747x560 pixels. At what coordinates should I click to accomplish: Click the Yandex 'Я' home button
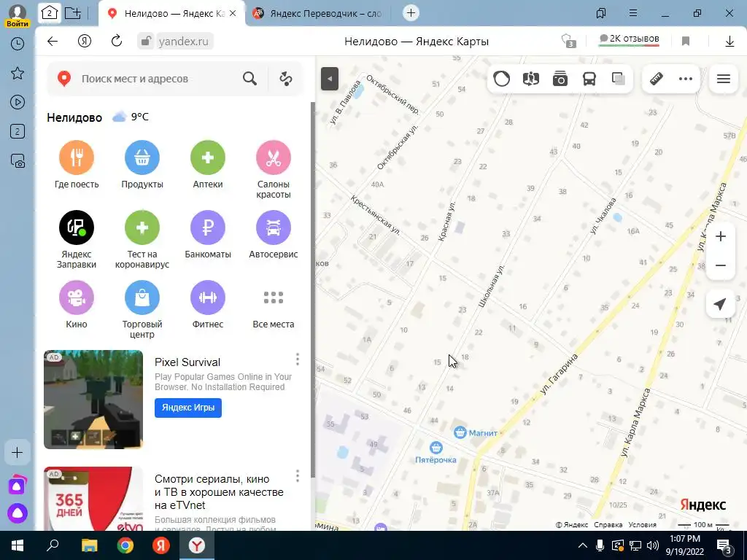coord(85,42)
